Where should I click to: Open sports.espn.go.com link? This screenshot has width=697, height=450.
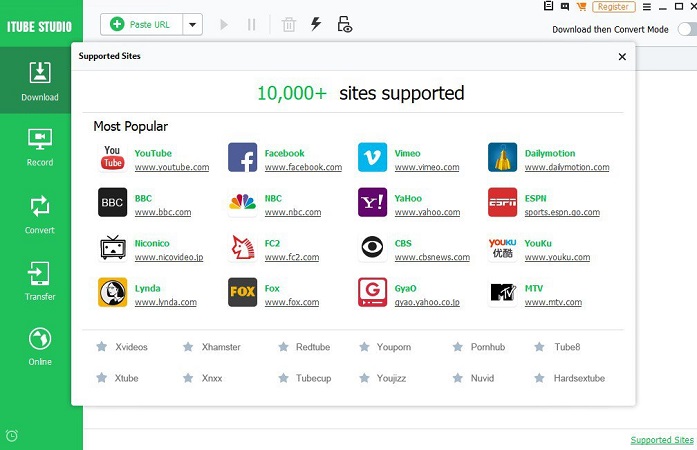pyautogui.click(x=562, y=212)
